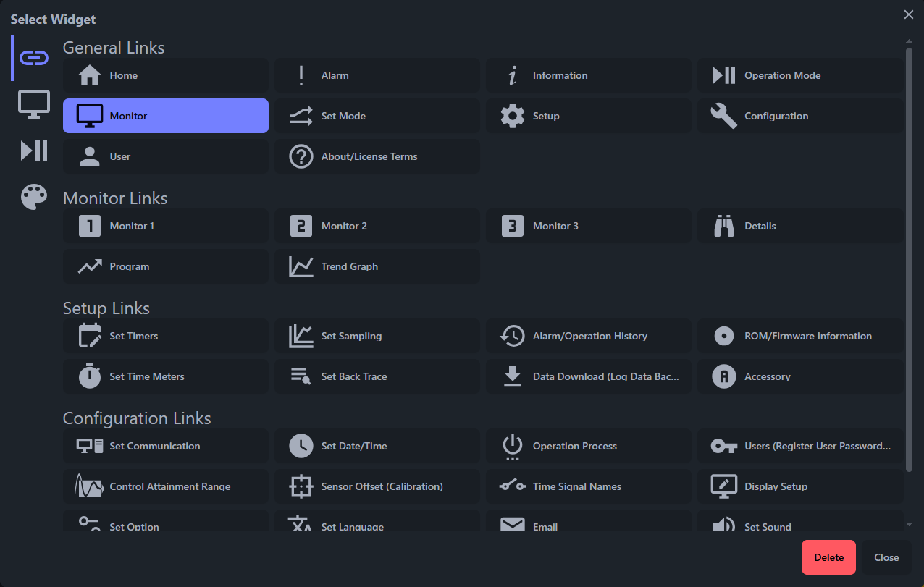The height and width of the screenshot is (587, 924).
Task: Select the Monitor 2 numbered icon
Action: click(x=301, y=226)
